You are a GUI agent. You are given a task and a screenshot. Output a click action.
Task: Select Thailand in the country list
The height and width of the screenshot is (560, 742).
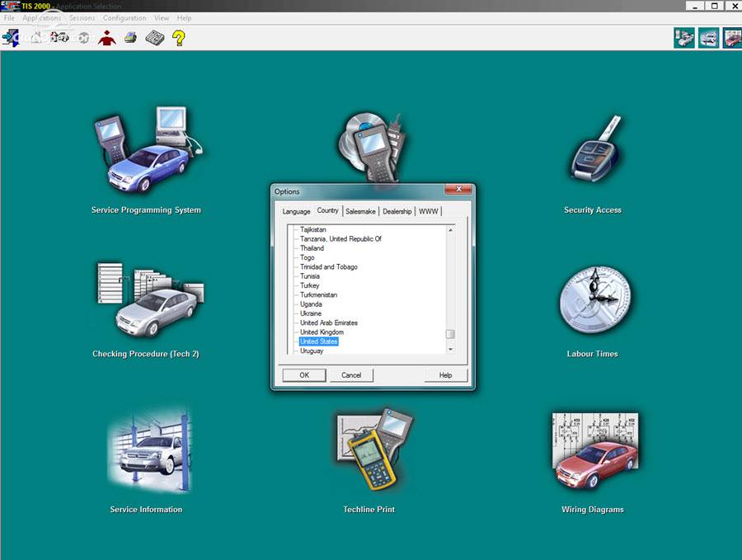click(312, 248)
